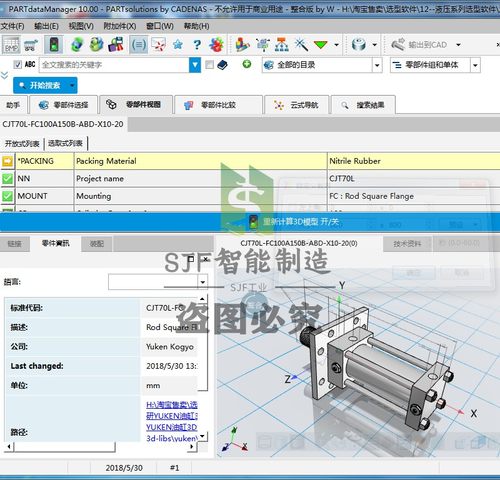Screen dimensions: 500x480
Task: Click the green downward triangle icon
Action: [x=321, y=45]
